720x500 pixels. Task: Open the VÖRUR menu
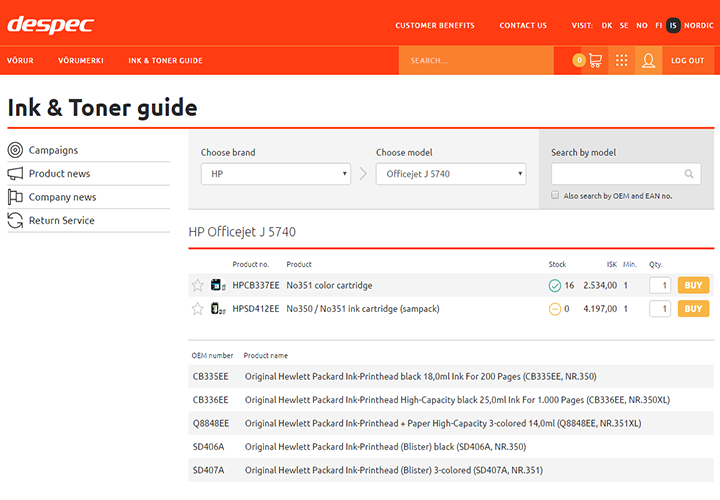point(20,61)
